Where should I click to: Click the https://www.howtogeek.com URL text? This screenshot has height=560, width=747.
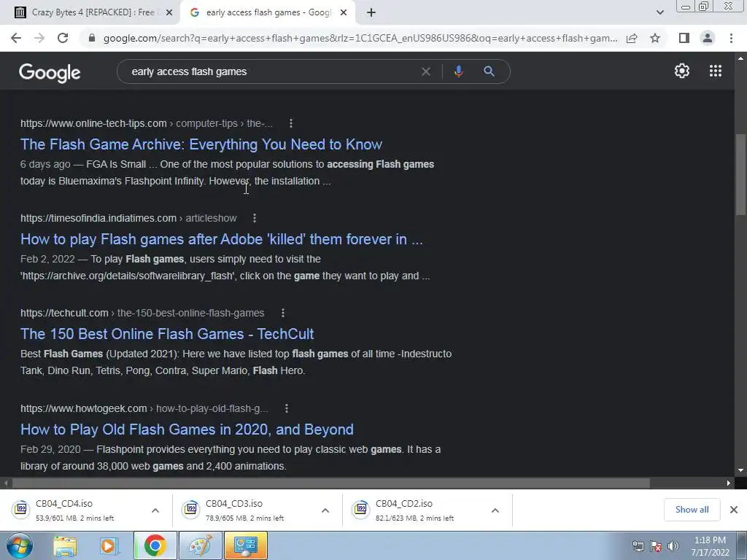(83, 408)
